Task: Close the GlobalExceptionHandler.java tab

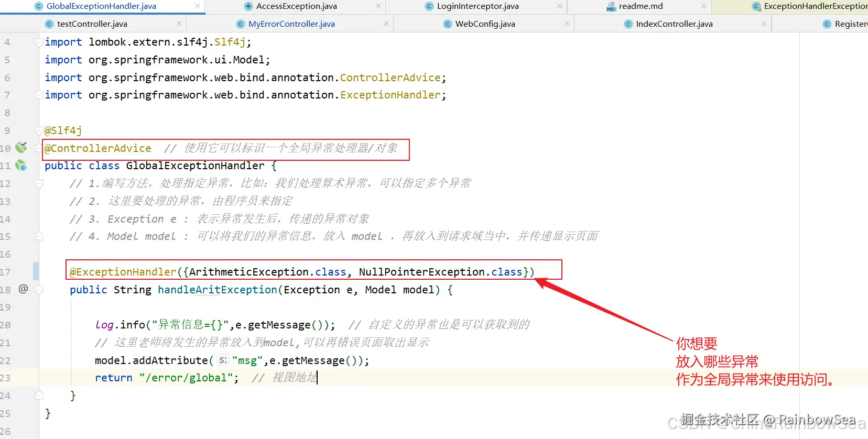Action: click(197, 6)
